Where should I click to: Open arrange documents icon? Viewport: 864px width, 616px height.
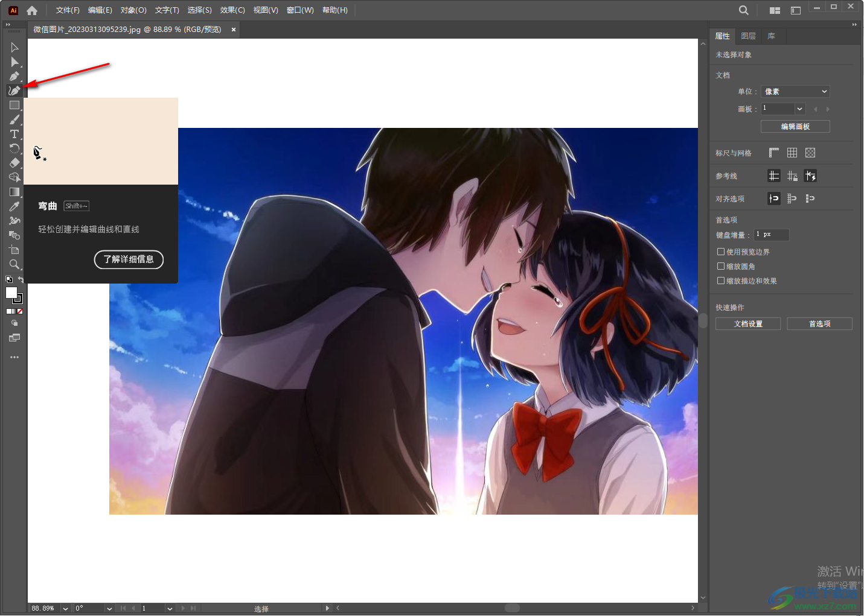775,10
